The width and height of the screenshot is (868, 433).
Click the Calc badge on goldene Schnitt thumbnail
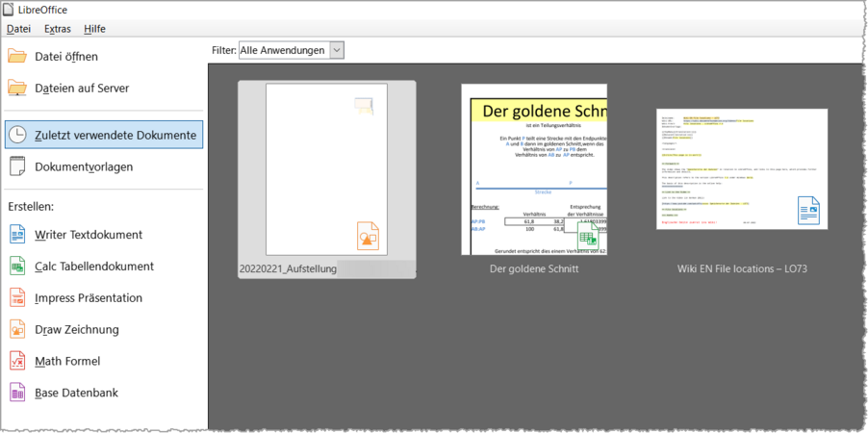[x=588, y=236]
